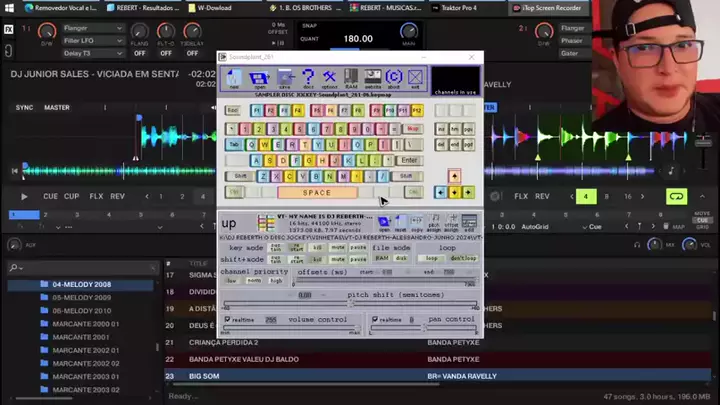This screenshot has width=720, height=405.
Task: Click the RAM icon in Soundplant toolbar
Action: pyautogui.click(x=351, y=78)
